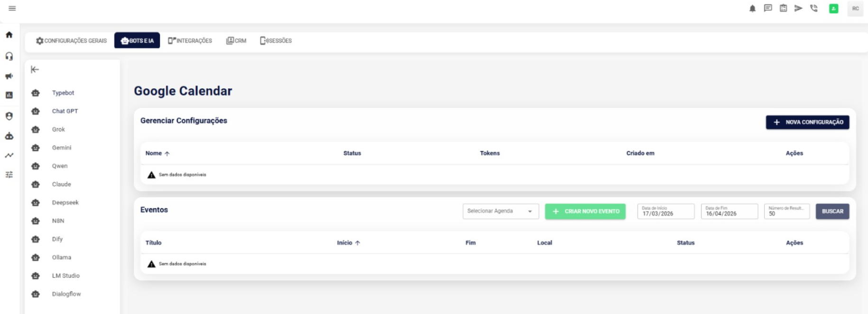The image size is (868, 314).
Task: Click the phone call icon in header
Action: 814,9
